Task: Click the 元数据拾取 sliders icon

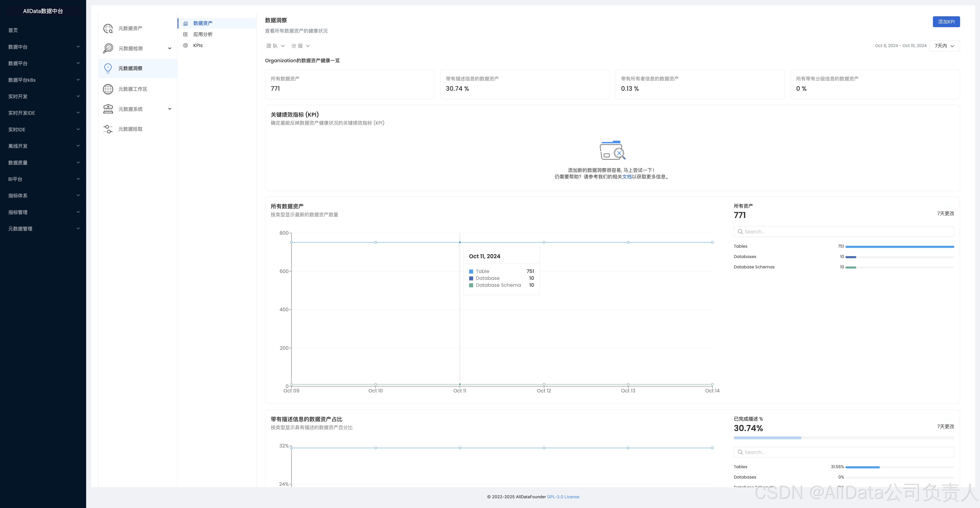Action: [108, 129]
